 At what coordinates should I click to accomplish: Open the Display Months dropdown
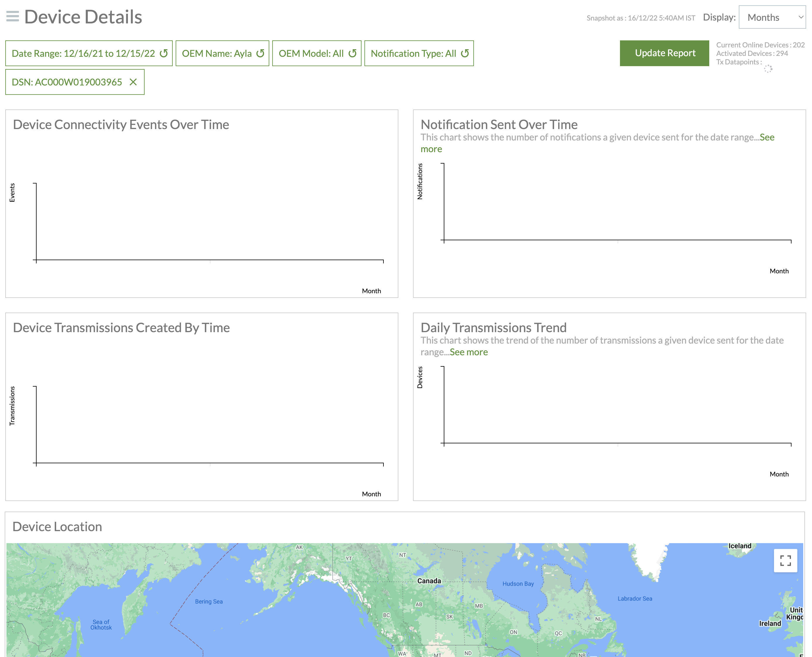(772, 17)
